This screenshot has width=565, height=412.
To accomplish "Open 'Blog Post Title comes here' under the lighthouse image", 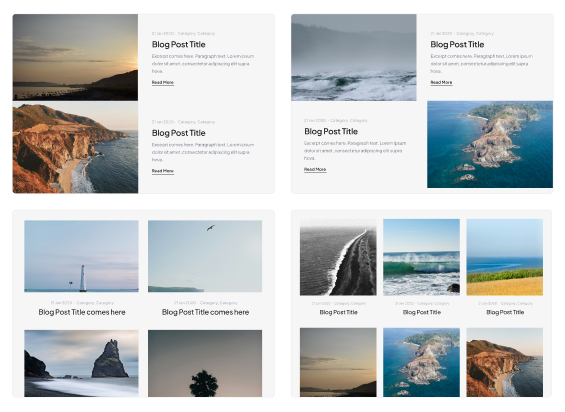I will pyautogui.click(x=82, y=312).
